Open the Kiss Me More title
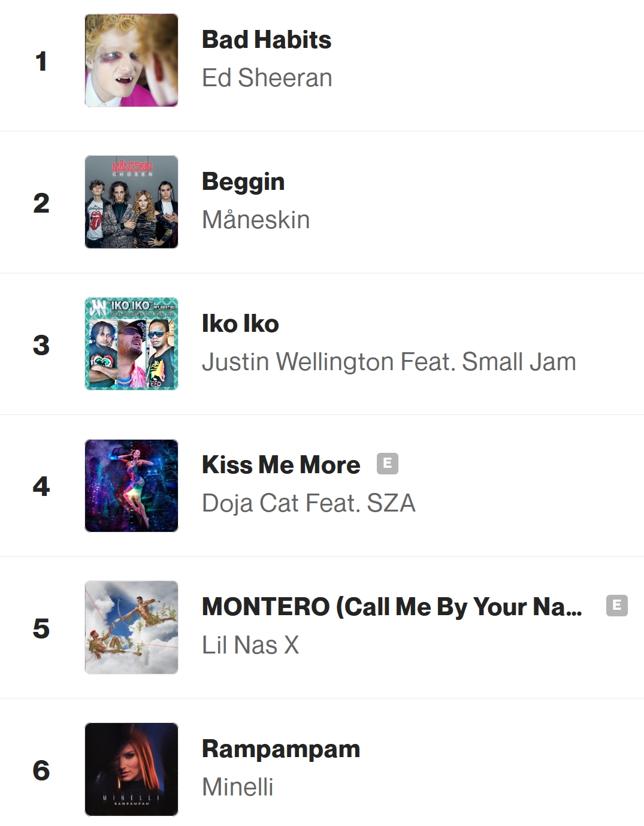The height and width of the screenshot is (826, 644). (x=281, y=465)
